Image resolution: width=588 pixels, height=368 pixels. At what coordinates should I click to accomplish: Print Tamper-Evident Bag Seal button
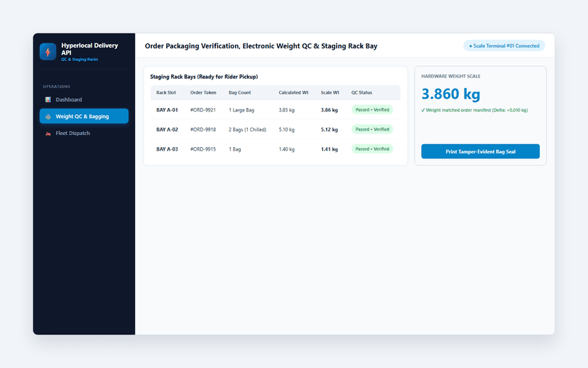pos(480,151)
